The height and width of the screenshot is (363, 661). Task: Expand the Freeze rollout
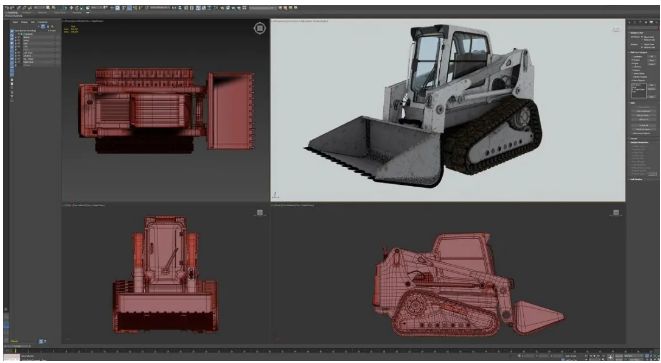(x=633, y=138)
